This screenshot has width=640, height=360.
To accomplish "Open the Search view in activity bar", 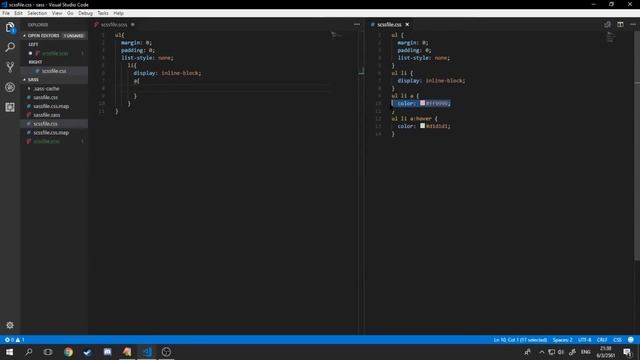I will pos(10,47).
